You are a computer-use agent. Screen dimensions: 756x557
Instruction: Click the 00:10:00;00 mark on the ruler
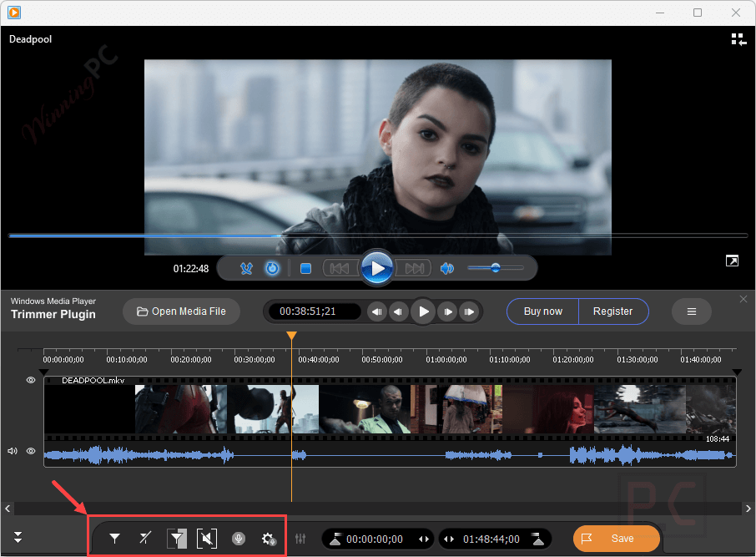click(x=127, y=360)
